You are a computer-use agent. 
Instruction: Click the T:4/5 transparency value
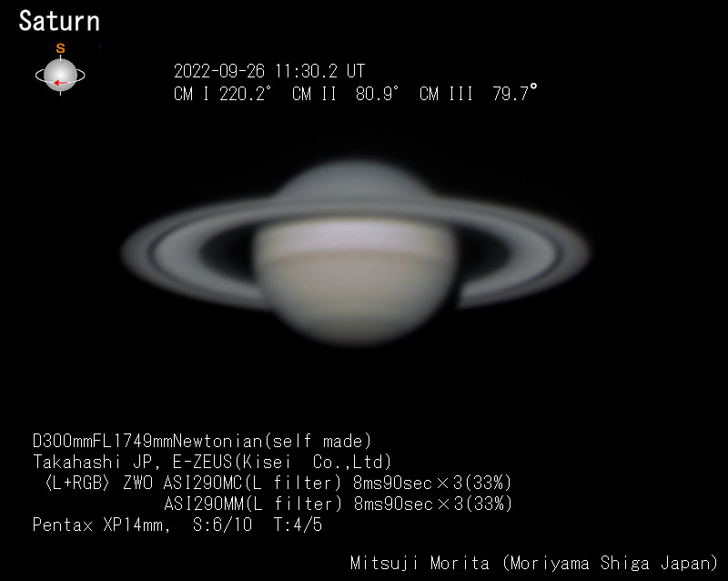298,525
